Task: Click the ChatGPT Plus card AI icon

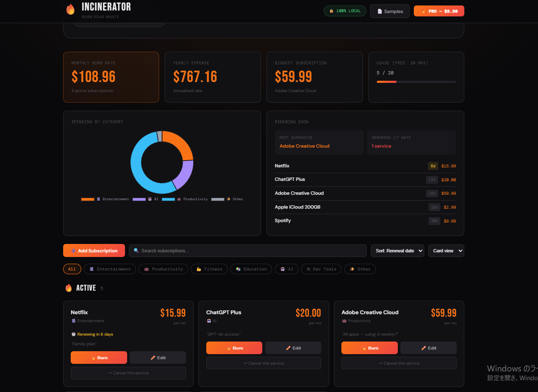Action: point(209,321)
